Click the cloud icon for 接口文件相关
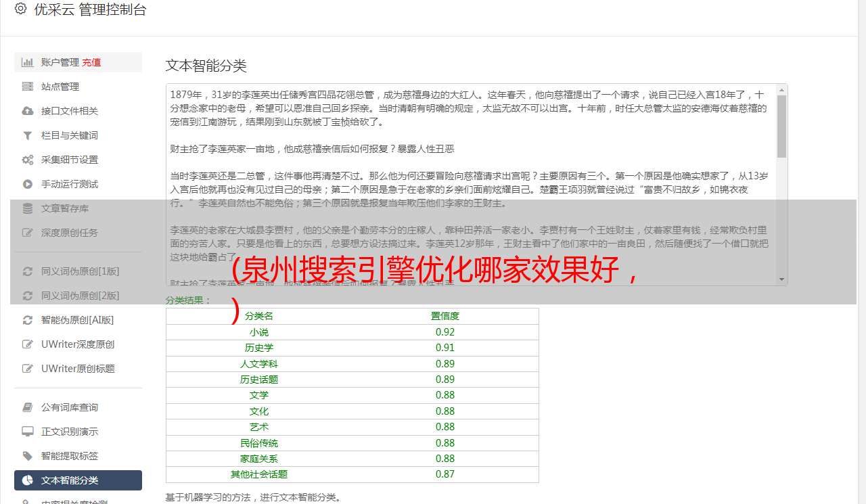The height and width of the screenshot is (504, 866). click(x=28, y=111)
